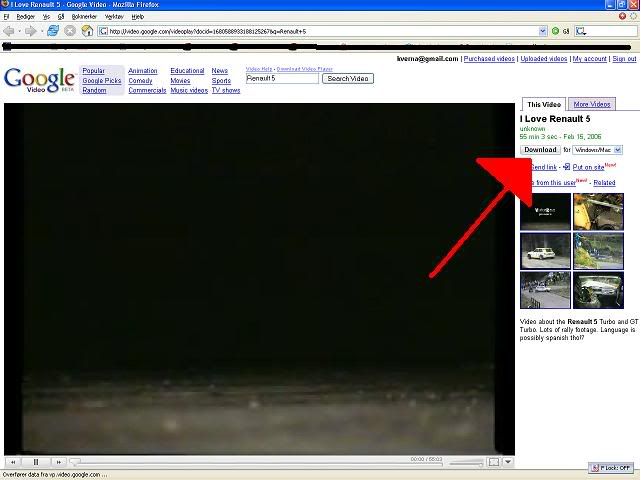Fast forward the video with forward button
Screen dimensions: 641x480
tap(58, 462)
